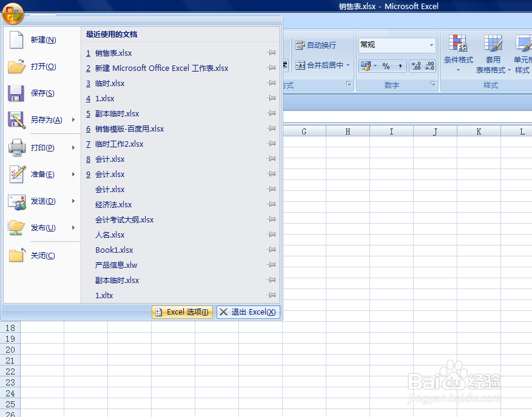Click Merge and Center (合并后居中)

[x=319, y=65]
